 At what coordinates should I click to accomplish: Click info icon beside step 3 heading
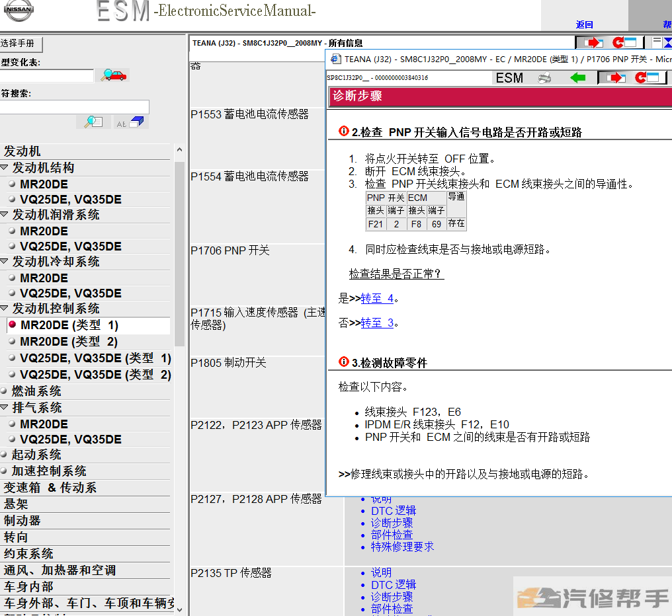(x=344, y=362)
